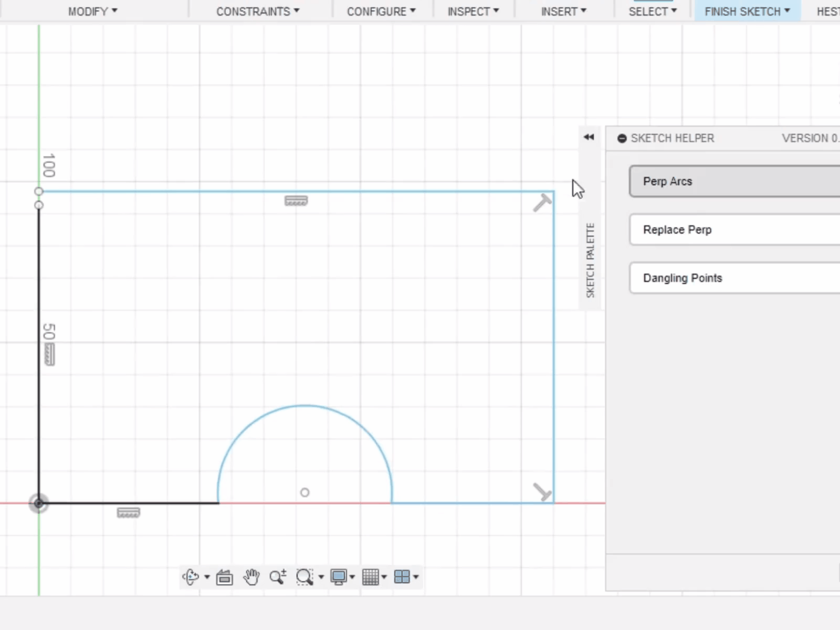This screenshot has width=840, height=630.
Task: Click the Replace Perp button
Action: click(734, 229)
